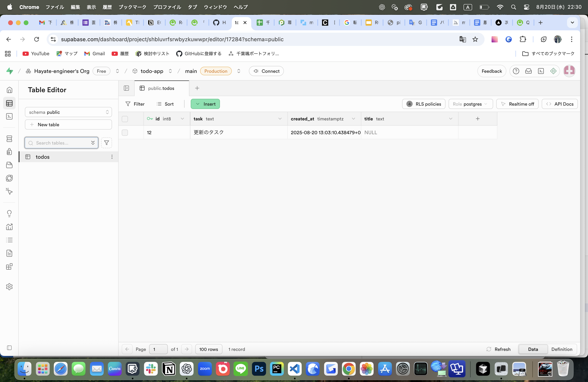Switch to Definition tab
The image size is (588, 382).
pyautogui.click(x=562, y=349)
